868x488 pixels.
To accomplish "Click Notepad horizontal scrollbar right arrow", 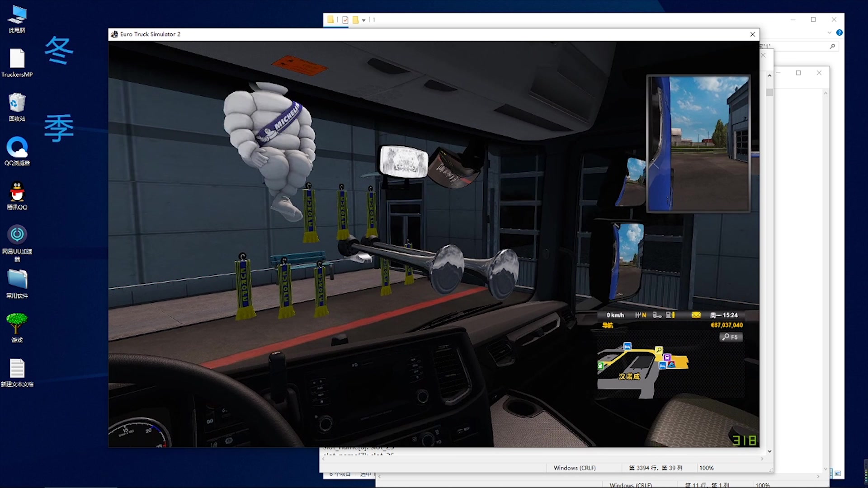I will click(762, 459).
